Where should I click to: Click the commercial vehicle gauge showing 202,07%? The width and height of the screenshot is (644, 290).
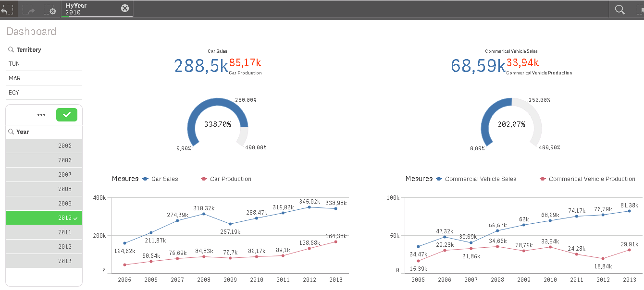tap(511, 124)
